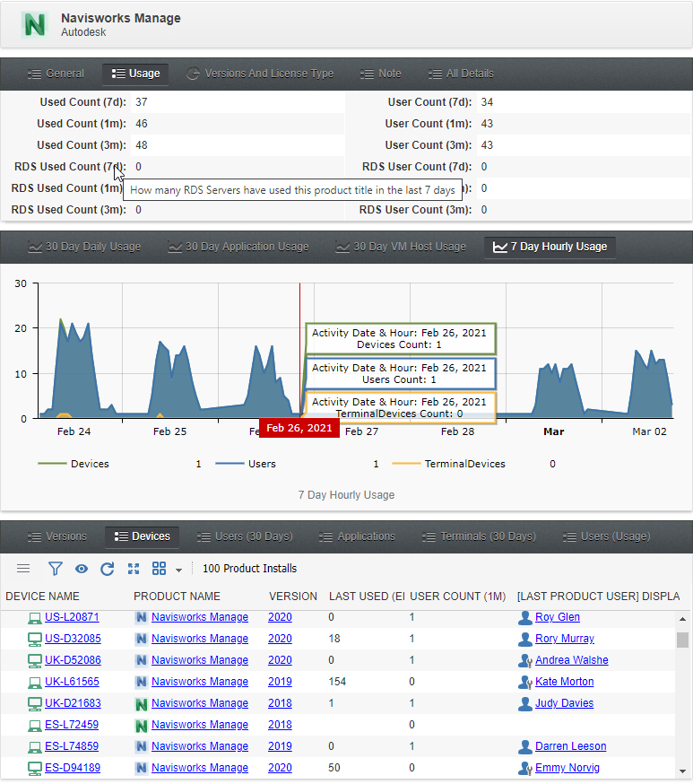This screenshot has height=784, width=693.
Task: Open the Note tab
Action: pyautogui.click(x=381, y=74)
